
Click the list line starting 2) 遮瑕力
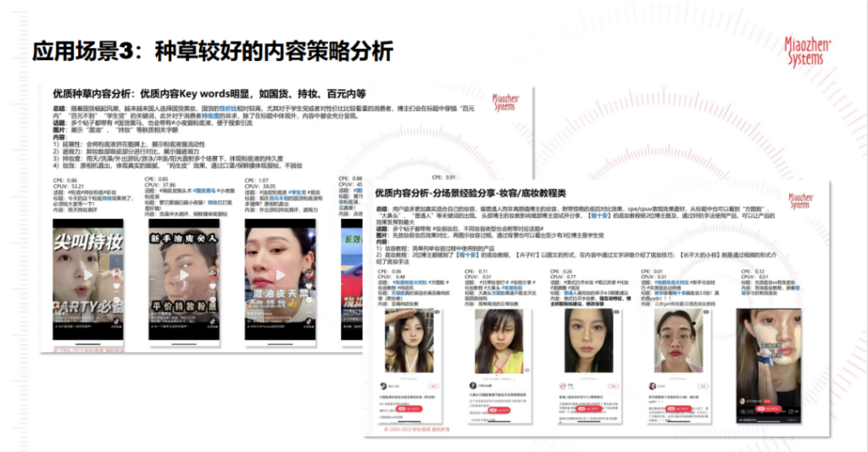[125, 151]
